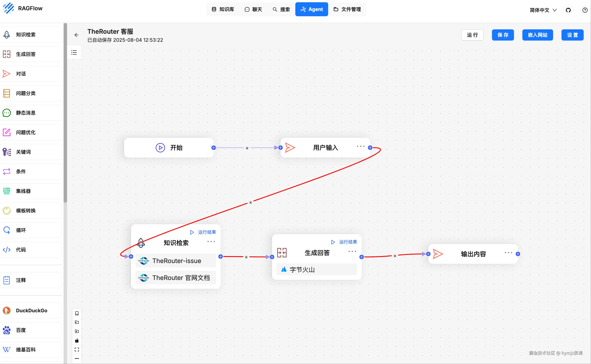This screenshot has height=364, width=591.
Task: Select the 条件 component in sidebar
Action: point(31,171)
